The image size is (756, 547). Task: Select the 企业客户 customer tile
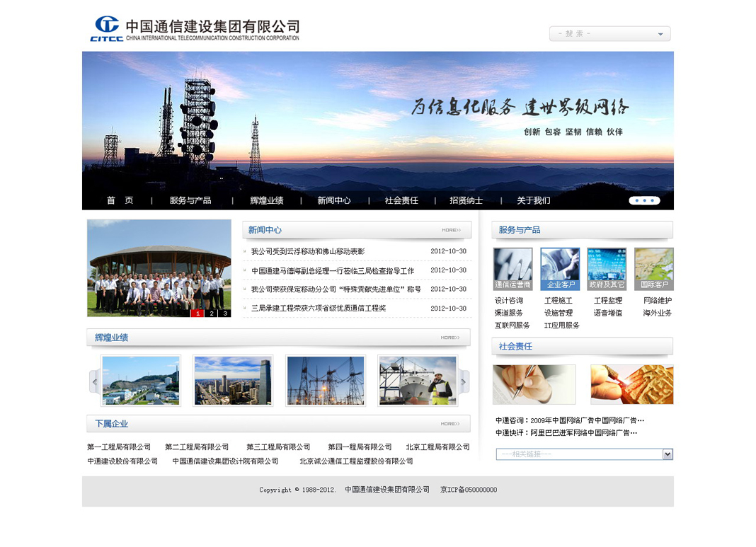tap(560, 269)
